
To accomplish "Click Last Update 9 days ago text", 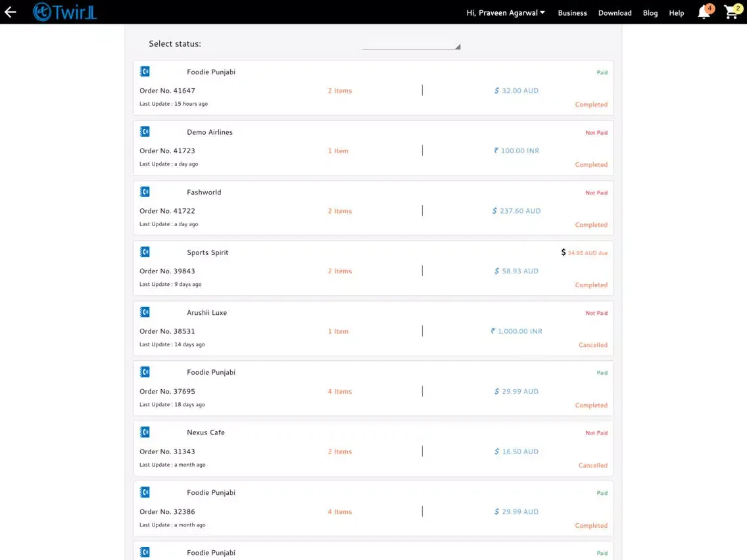I will tap(170, 285).
